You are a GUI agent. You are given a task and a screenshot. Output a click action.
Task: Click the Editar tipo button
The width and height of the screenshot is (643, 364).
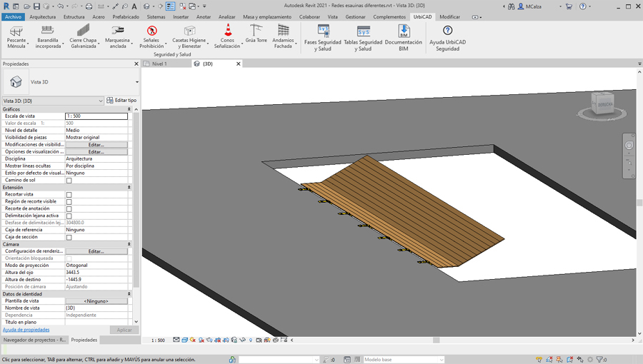(x=121, y=101)
